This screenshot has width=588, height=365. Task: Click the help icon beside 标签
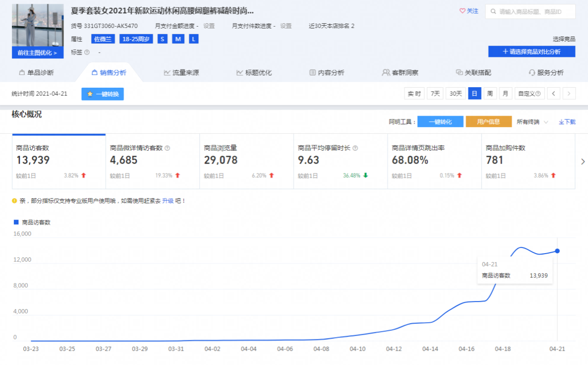(x=87, y=52)
